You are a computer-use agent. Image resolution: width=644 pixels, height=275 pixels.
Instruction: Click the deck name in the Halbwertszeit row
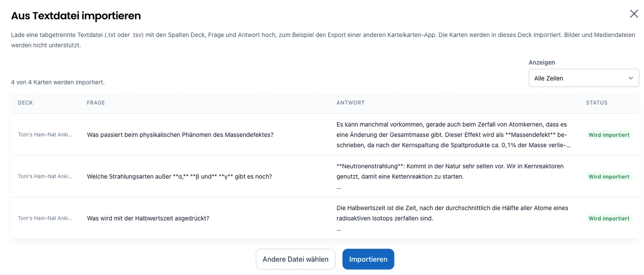pyautogui.click(x=45, y=218)
